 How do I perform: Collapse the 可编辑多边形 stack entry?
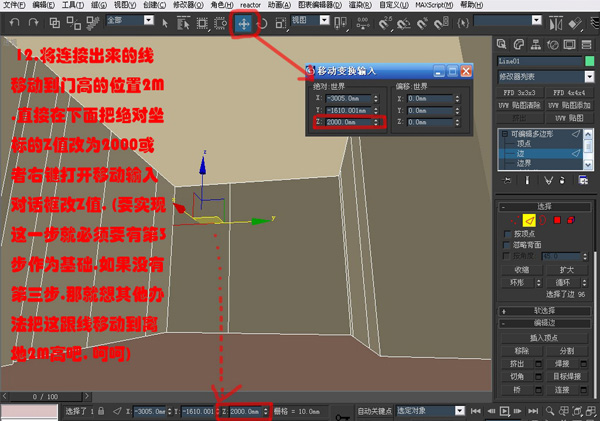click(505, 134)
